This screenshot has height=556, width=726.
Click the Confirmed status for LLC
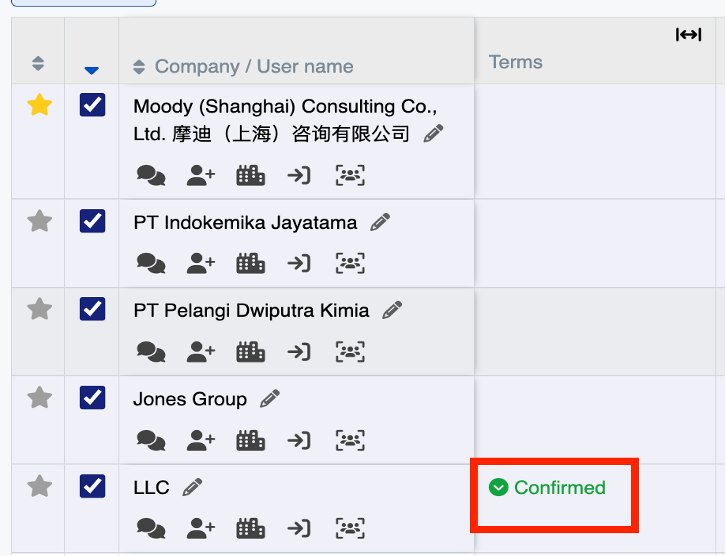547,487
